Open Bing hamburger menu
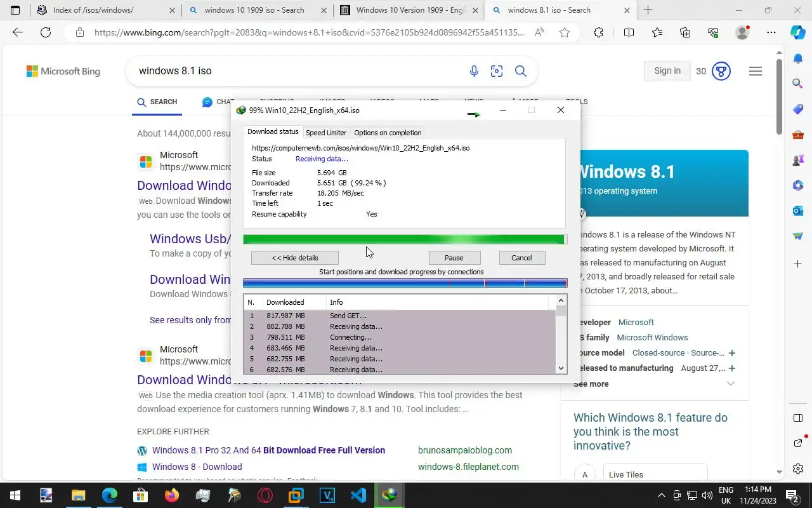This screenshot has width=812, height=508. coord(756,71)
